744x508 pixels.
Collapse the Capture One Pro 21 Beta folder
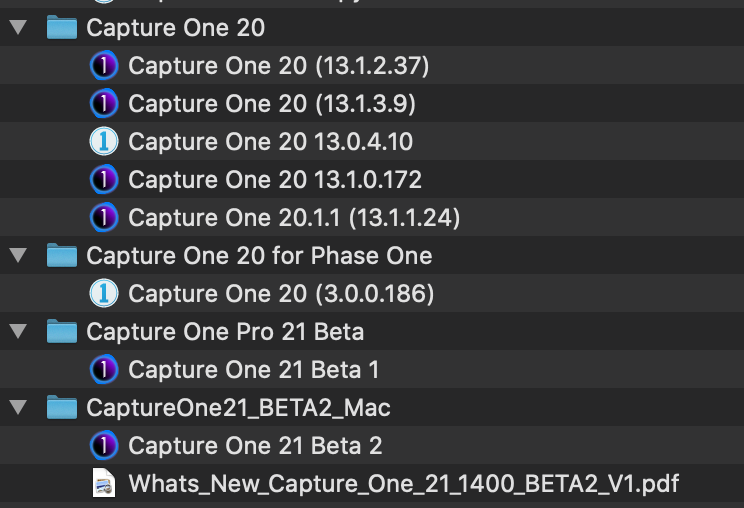point(19,331)
